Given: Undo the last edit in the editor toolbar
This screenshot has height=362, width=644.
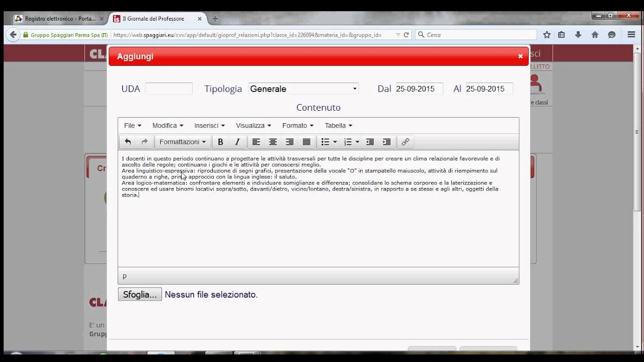Looking at the screenshot, I should point(128,142).
